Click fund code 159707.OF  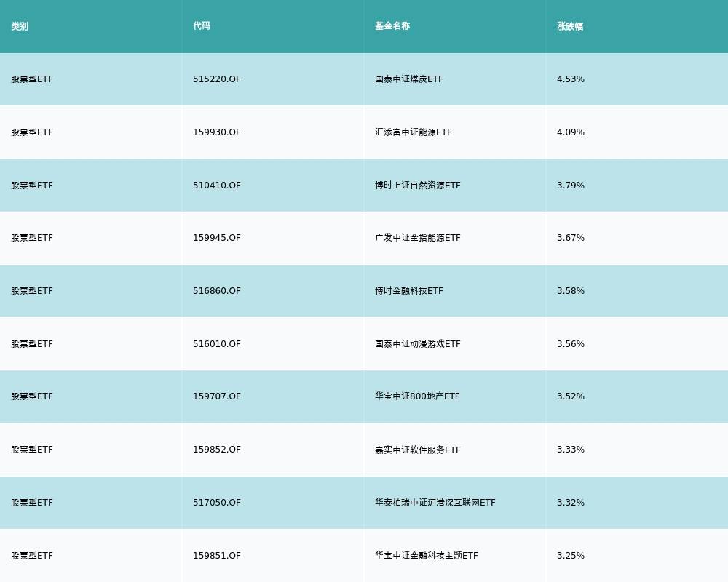coord(216,396)
